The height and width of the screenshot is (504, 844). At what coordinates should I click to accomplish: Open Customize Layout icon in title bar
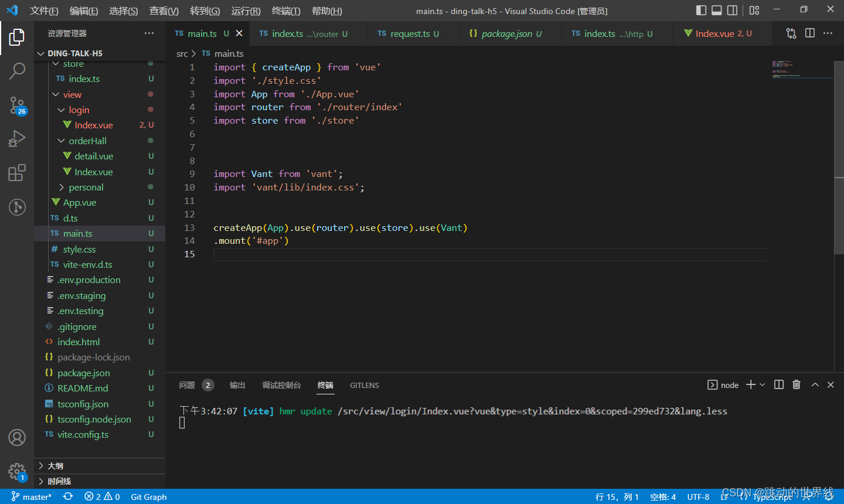click(754, 10)
